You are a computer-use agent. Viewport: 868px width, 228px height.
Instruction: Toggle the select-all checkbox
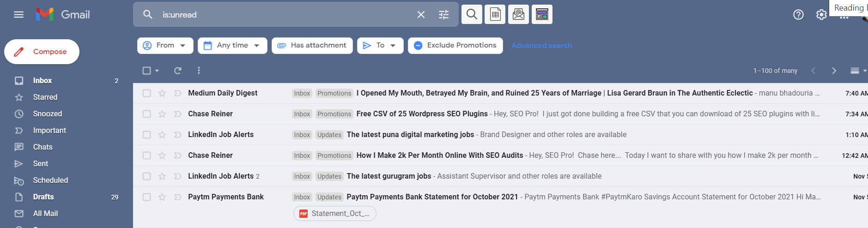[x=147, y=71]
